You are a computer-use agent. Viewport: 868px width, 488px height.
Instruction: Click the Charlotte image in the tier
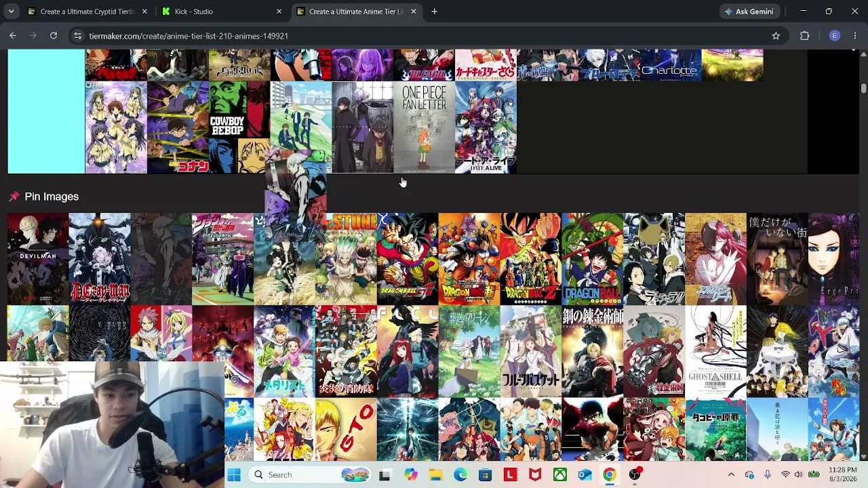tap(671, 65)
